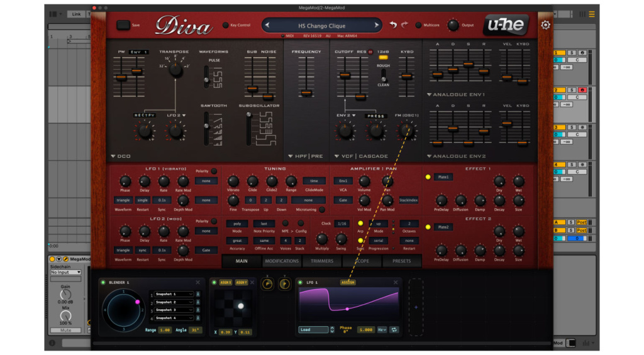
Task: Open the DCO oscillator type menu
Action: [x=121, y=156]
